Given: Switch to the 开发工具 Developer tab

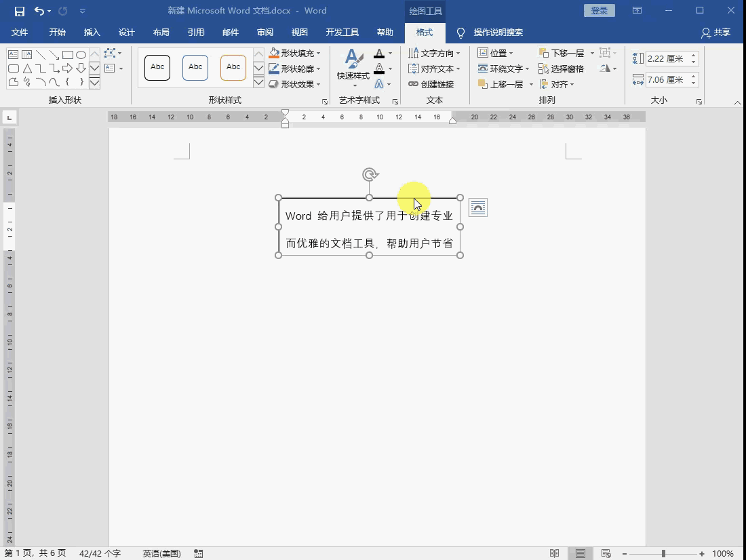Looking at the screenshot, I should tap(342, 33).
